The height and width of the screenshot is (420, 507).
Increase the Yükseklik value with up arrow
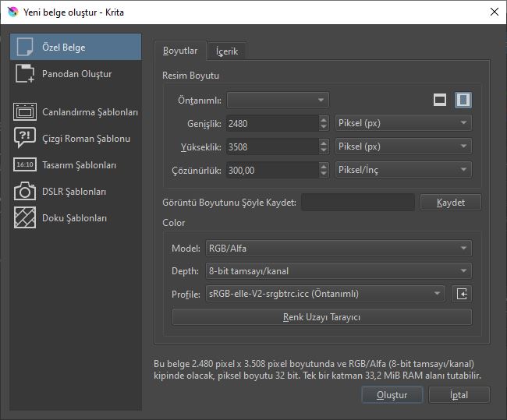pyautogui.click(x=324, y=143)
